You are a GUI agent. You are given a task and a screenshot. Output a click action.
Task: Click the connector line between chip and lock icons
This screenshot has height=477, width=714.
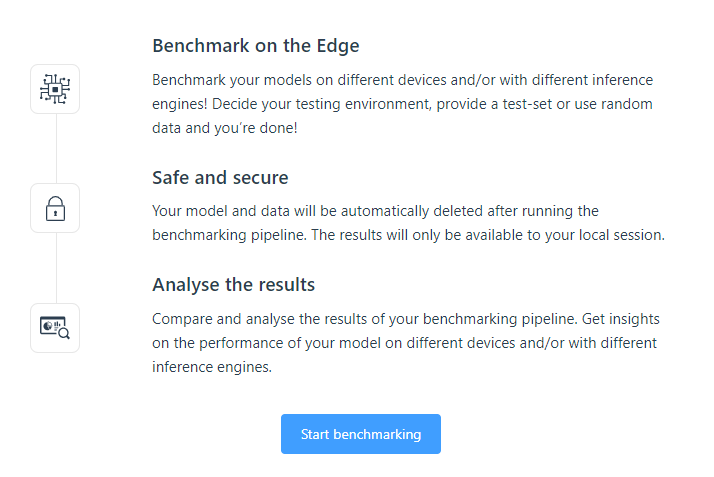pyautogui.click(x=56, y=148)
